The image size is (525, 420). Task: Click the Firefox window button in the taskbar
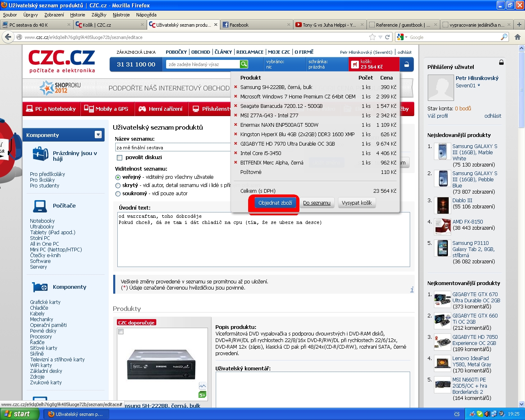tap(77, 414)
